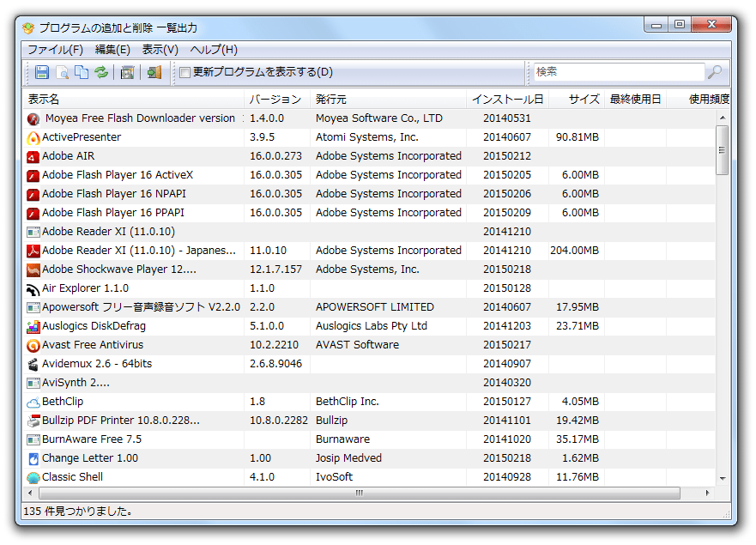Click the vertical scrollbar up arrow
The image size is (756, 545).
(723, 118)
